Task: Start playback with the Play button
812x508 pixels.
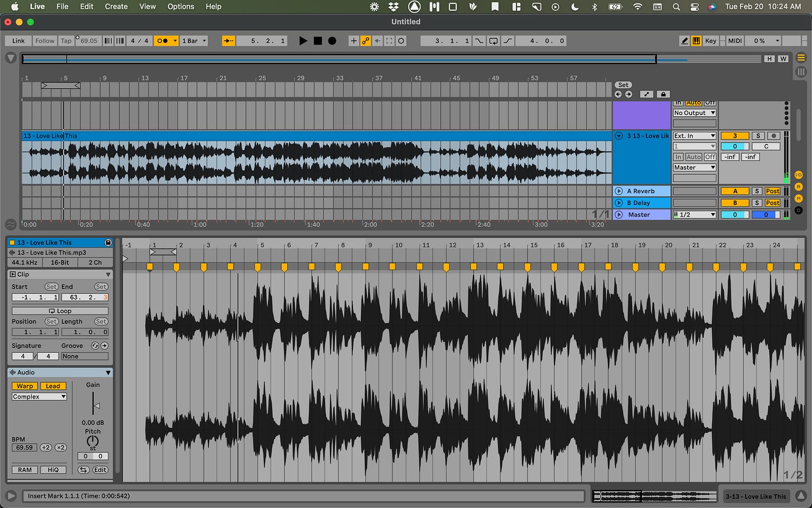Action: pos(303,41)
